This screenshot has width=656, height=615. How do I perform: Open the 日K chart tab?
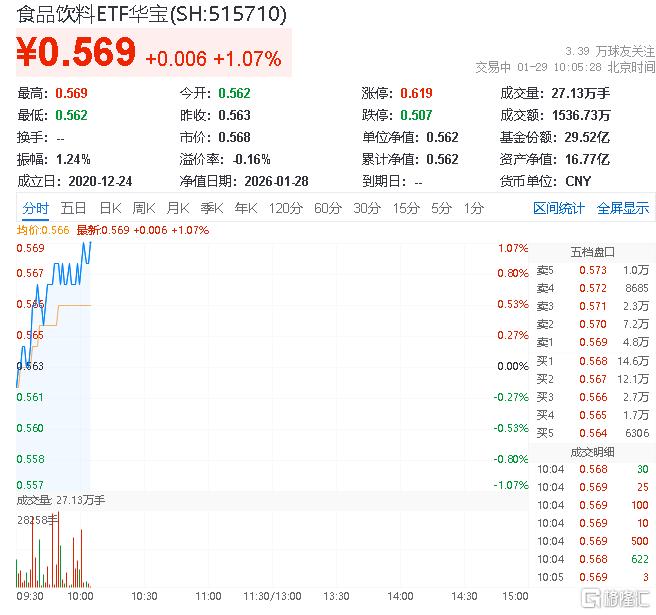click(110, 208)
